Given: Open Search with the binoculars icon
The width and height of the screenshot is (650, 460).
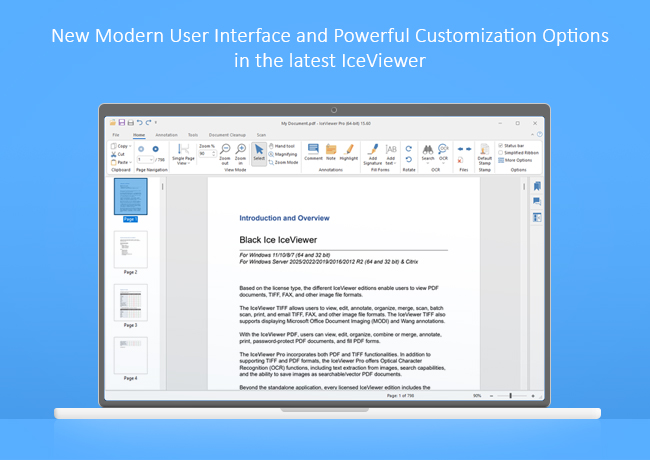Looking at the screenshot, I should pyautogui.click(x=428, y=153).
